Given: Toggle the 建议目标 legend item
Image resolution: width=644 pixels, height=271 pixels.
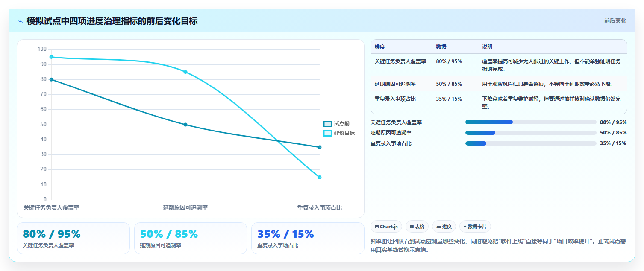Looking at the screenshot, I should 339,133.
